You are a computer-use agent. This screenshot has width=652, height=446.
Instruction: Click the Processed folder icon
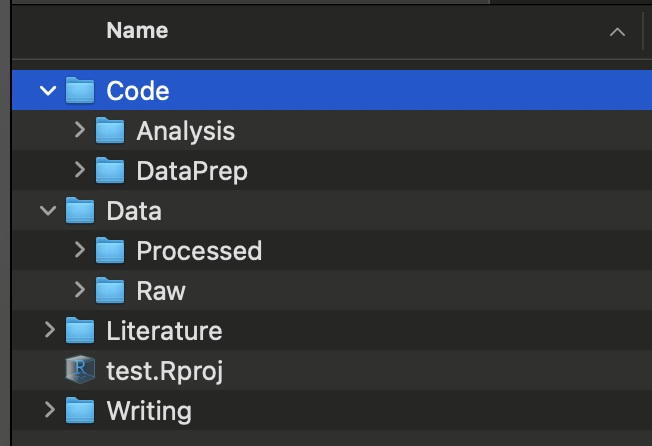[x=110, y=250]
